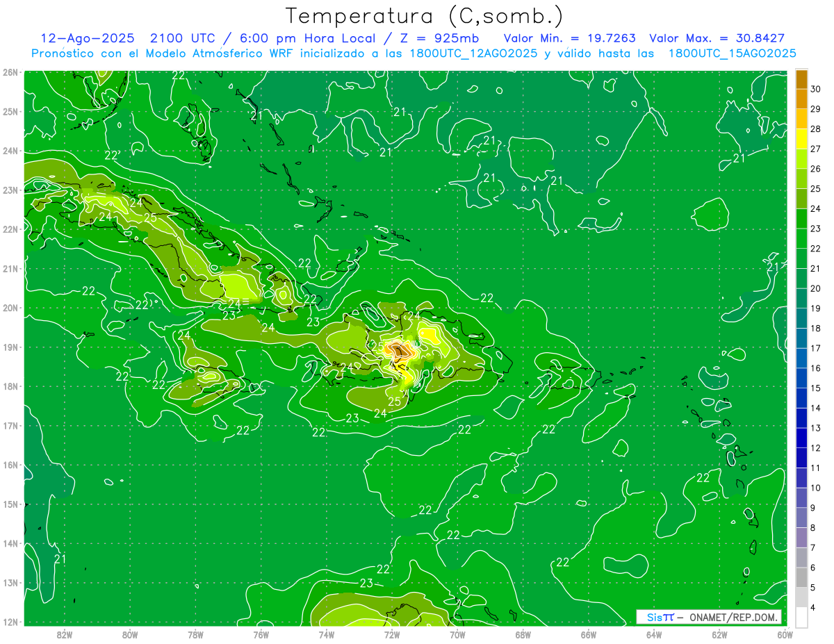Click purple swatch between legend labels 8 and 9

click(x=801, y=518)
